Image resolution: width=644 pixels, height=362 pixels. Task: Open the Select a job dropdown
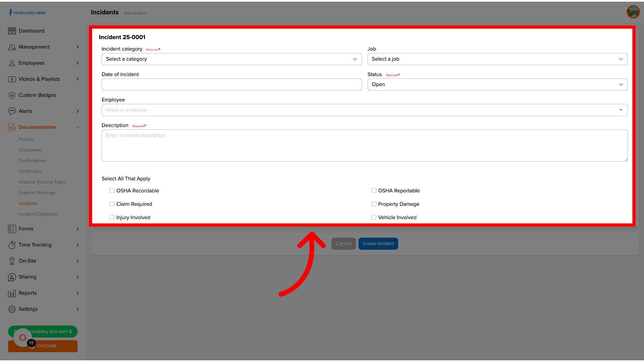point(497,59)
